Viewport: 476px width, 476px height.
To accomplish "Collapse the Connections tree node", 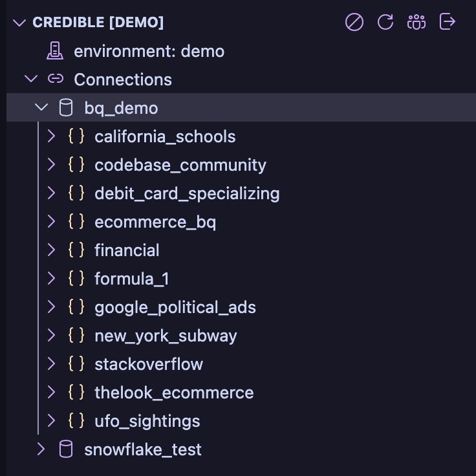I will click(31, 79).
